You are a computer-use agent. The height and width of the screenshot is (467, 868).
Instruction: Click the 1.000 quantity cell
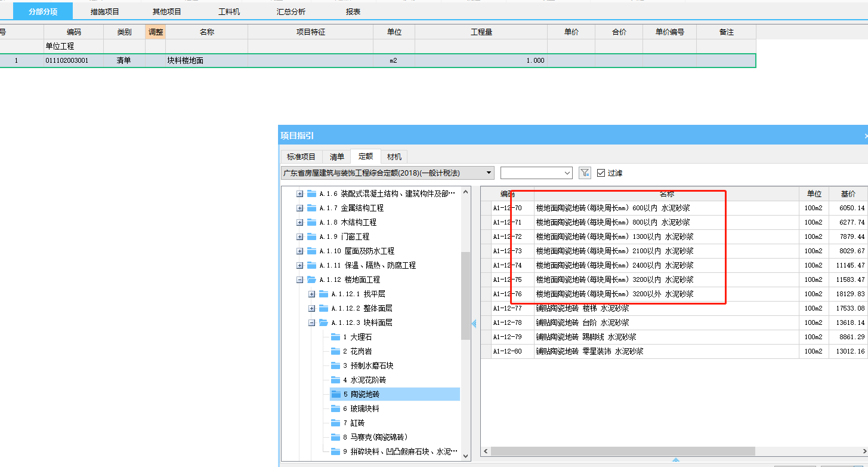481,60
